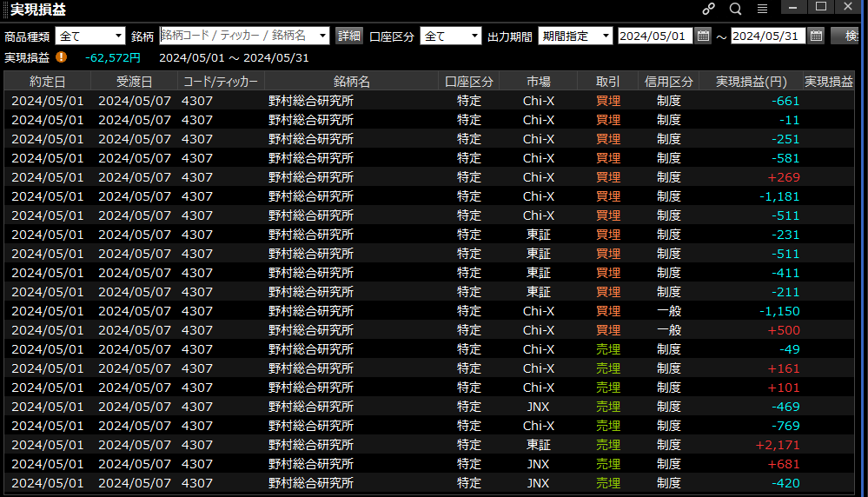Image resolution: width=868 pixels, height=497 pixels.
Task: Minimize the 実現損益 window
Action: [x=792, y=7]
